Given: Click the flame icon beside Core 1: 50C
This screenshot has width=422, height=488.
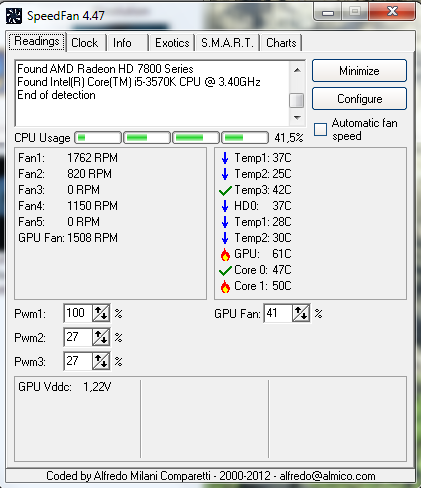Looking at the screenshot, I should pos(225,286).
